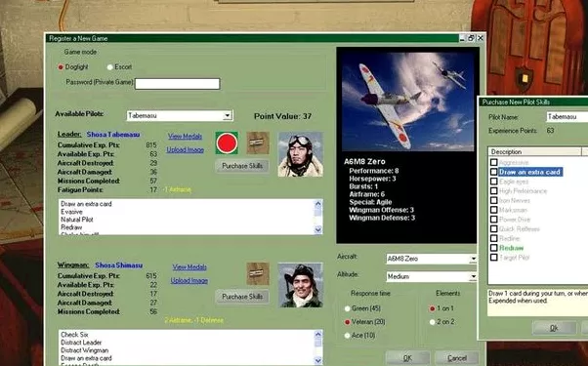Screen dimensions: 588x366
Task: Click the wingman skills list scroll-up arrow
Action: (x=318, y=335)
